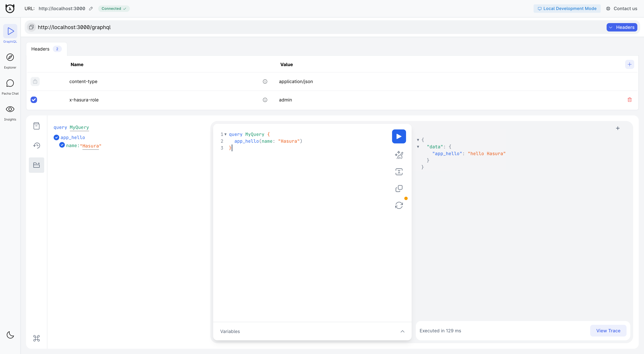Toggle the content-type header lock
The image size is (644, 354).
point(35,81)
